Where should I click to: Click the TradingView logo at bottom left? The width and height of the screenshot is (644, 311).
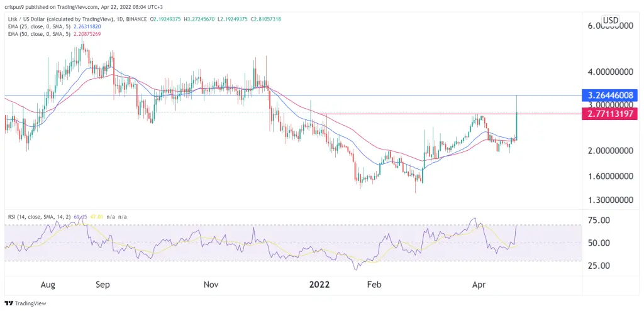pyautogui.click(x=25, y=303)
